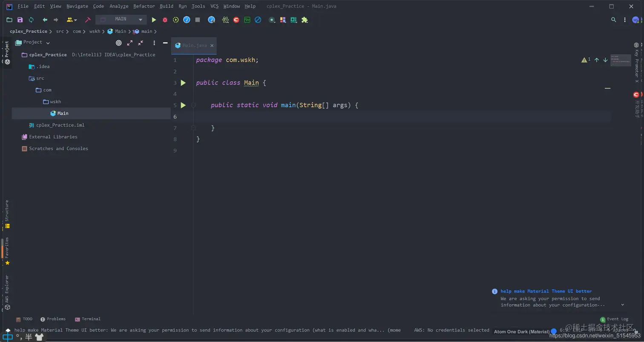Hide the Project panel with minus
The height and width of the screenshot is (342, 644).
point(165,43)
